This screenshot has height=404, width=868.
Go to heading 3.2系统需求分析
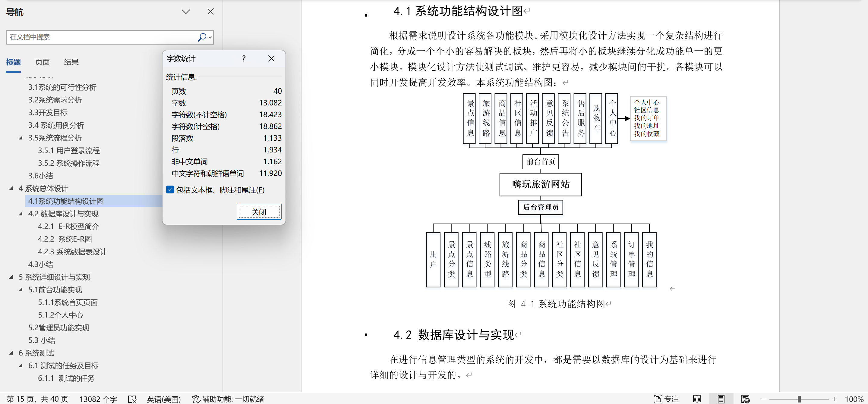coord(55,100)
